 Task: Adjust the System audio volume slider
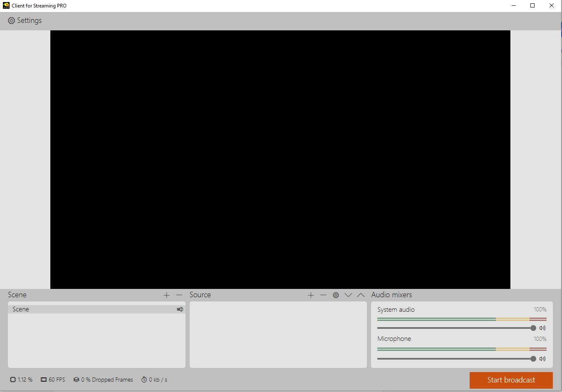533,328
